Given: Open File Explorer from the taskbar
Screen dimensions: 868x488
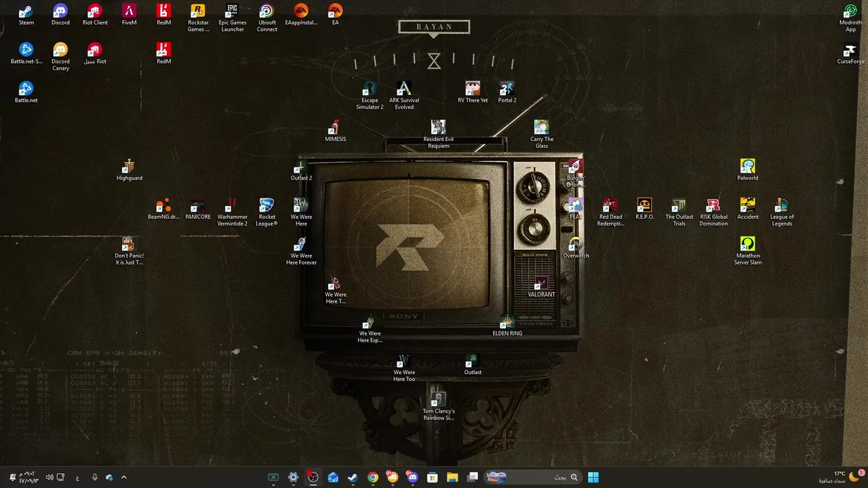Looking at the screenshot, I should coord(452,477).
